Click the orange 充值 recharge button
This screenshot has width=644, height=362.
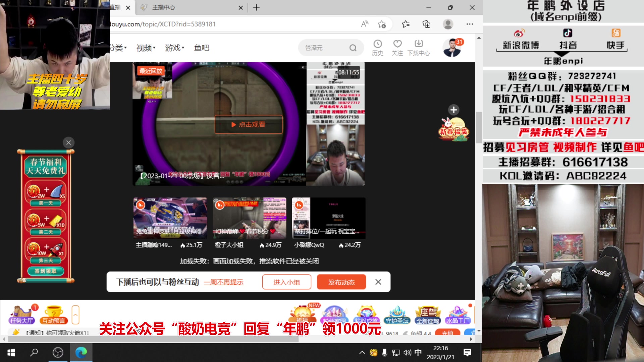point(448,333)
